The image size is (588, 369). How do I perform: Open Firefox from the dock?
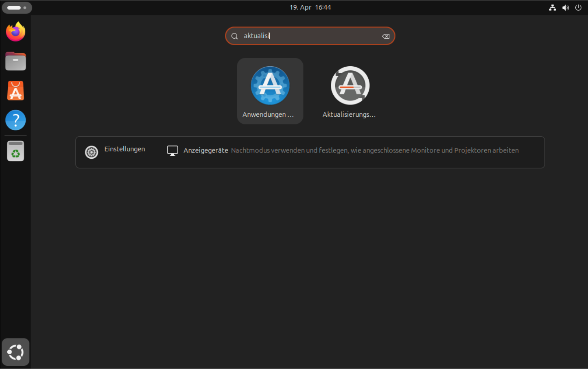point(15,32)
